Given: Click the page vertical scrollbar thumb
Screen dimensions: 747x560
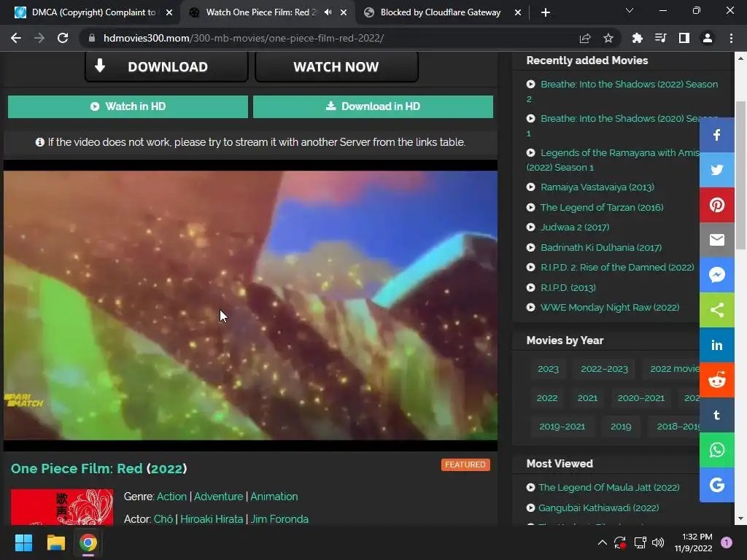Looking at the screenshot, I should click(x=740, y=175).
